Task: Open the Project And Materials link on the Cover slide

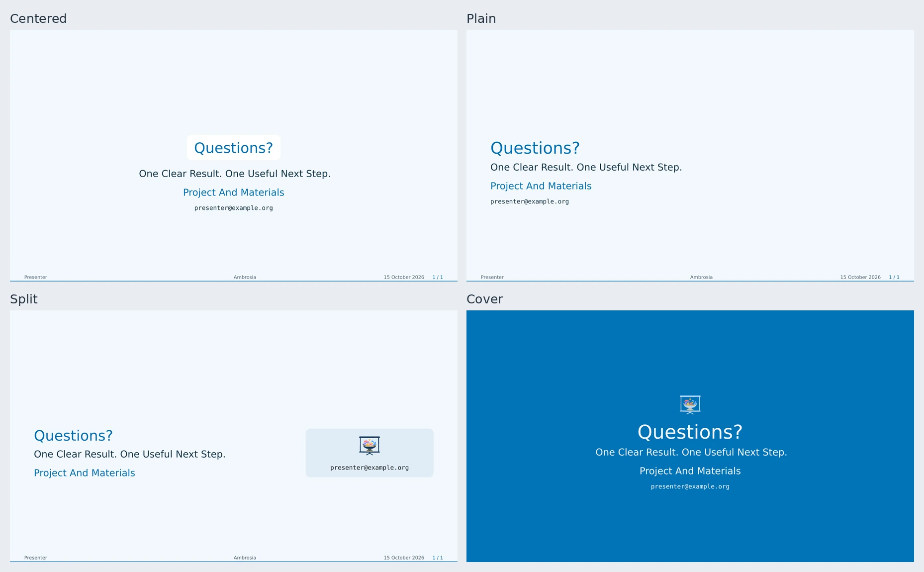Action: point(690,471)
